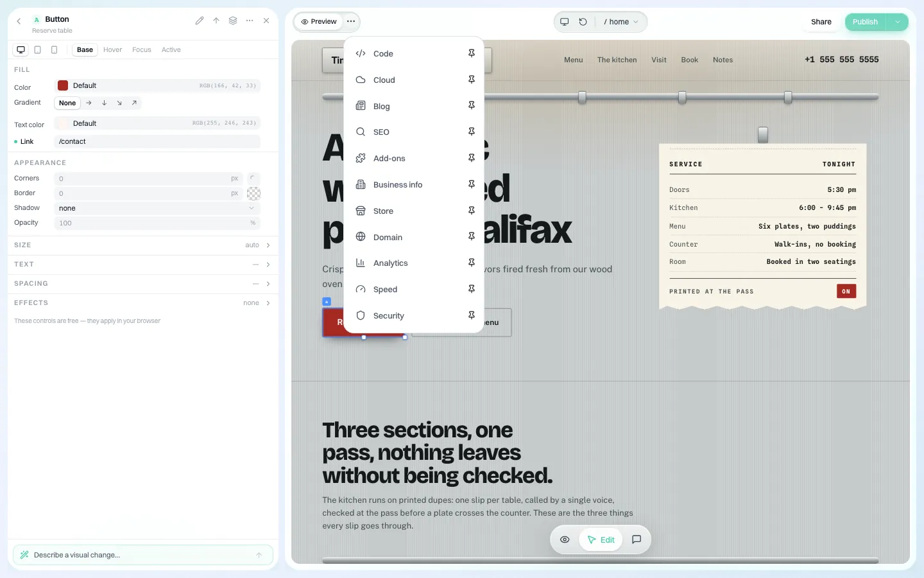Choose the rightward gradient direction arrow
The image size is (924, 578).
[89, 103]
